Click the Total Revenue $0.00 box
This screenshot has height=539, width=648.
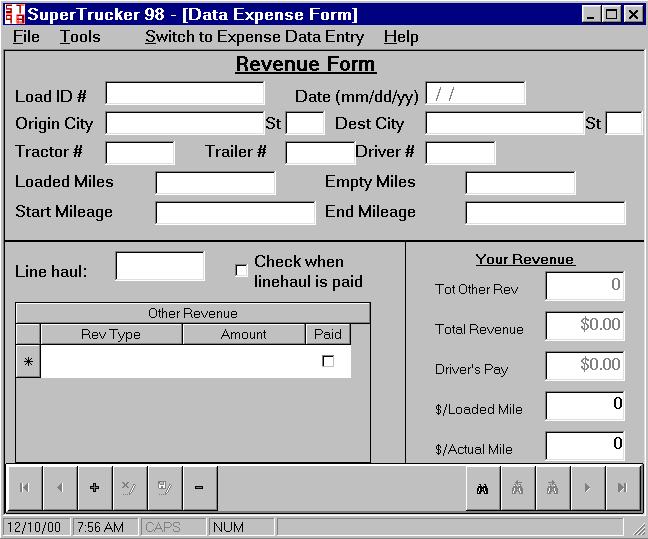(585, 326)
